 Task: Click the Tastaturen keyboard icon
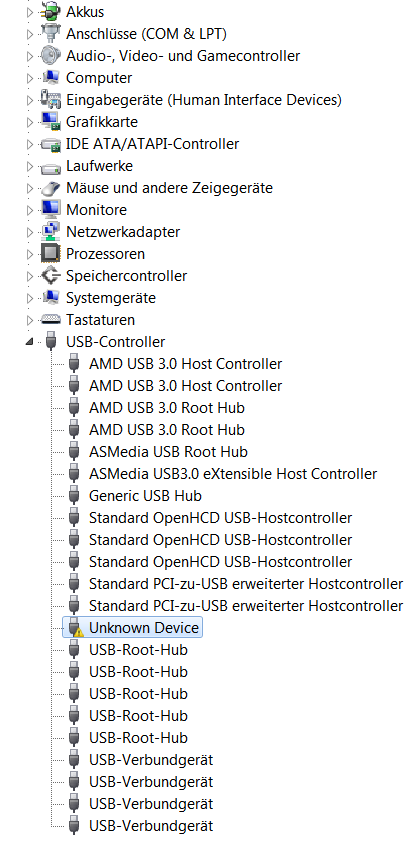pos(50,319)
